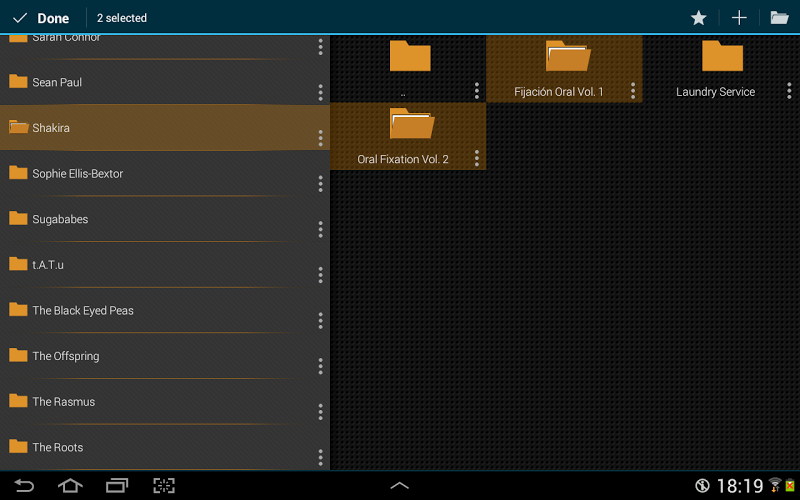Open overflow menu for parent '..' folder
800x500 pixels.
coord(477,90)
